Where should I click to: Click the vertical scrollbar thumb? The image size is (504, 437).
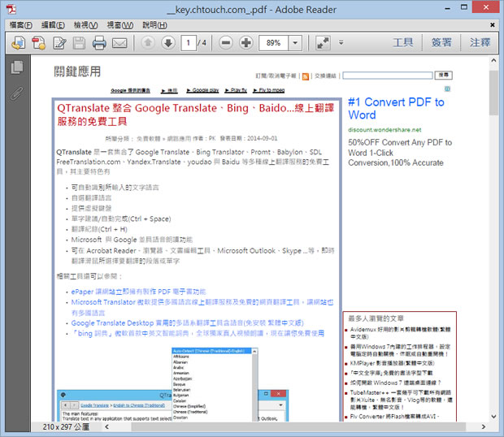point(493,93)
